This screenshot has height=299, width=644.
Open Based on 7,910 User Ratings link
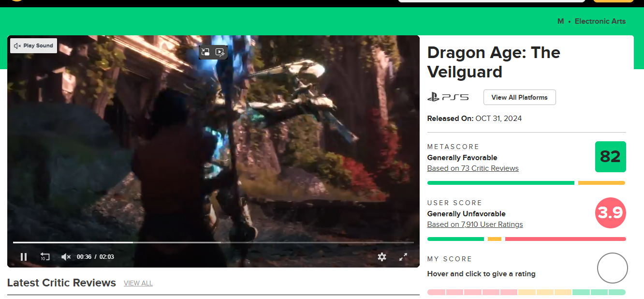pyautogui.click(x=475, y=224)
